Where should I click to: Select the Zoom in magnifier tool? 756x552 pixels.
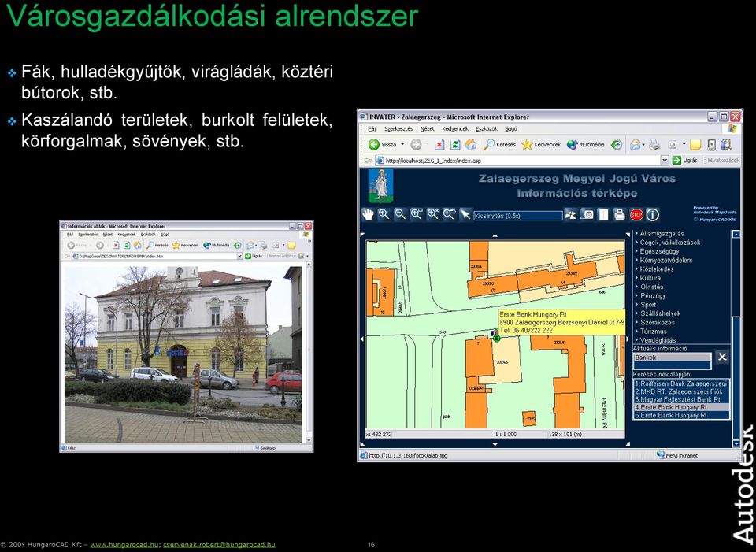pyautogui.click(x=384, y=215)
